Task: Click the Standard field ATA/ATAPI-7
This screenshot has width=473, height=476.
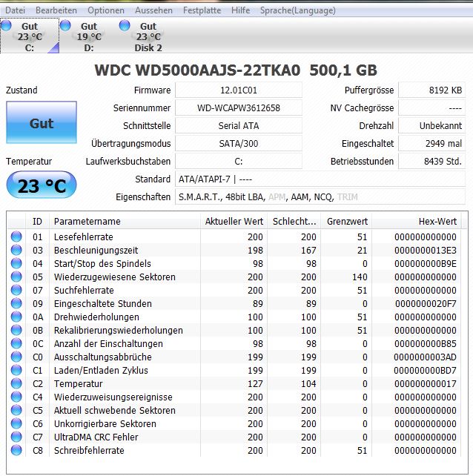Action: pos(320,179)
